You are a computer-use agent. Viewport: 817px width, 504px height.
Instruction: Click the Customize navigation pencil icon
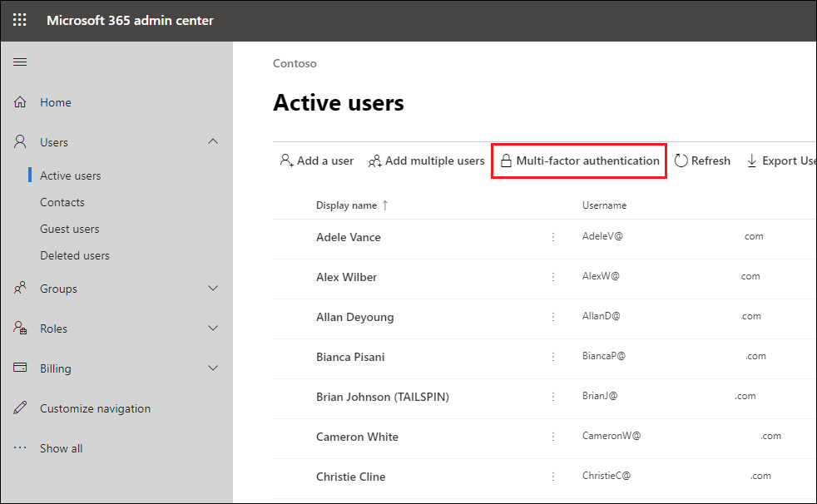(21, 408)
